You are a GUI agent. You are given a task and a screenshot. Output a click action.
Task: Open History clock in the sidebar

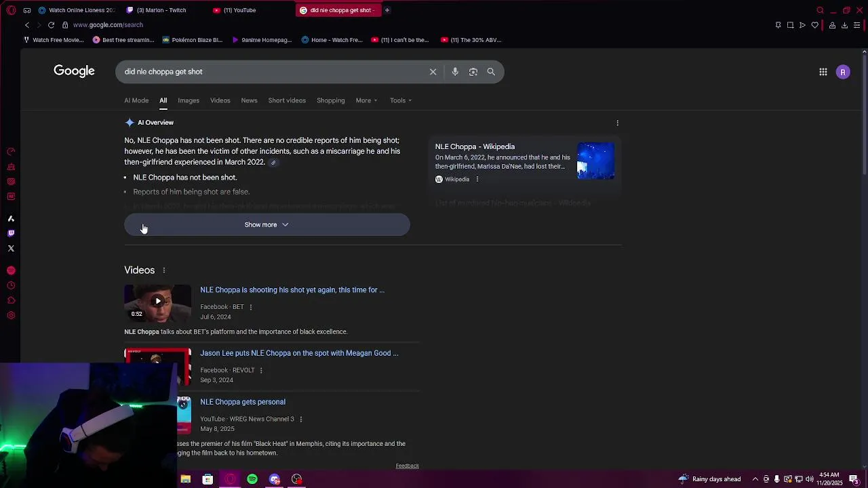[11, 285]
